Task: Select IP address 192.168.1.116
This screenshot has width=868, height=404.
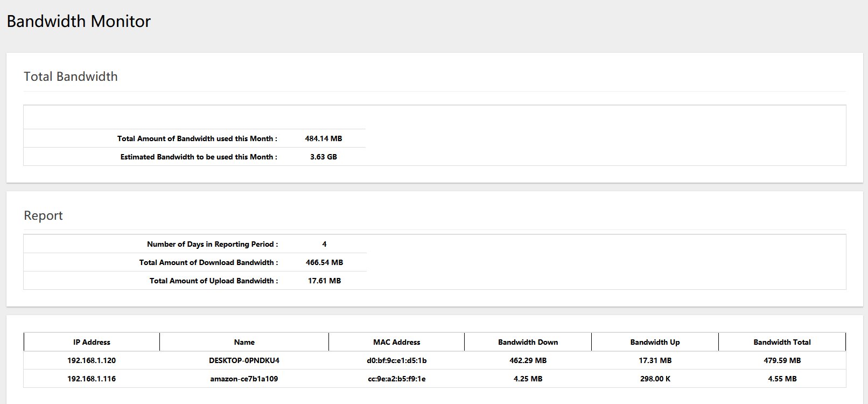Action: click(92, 379)
